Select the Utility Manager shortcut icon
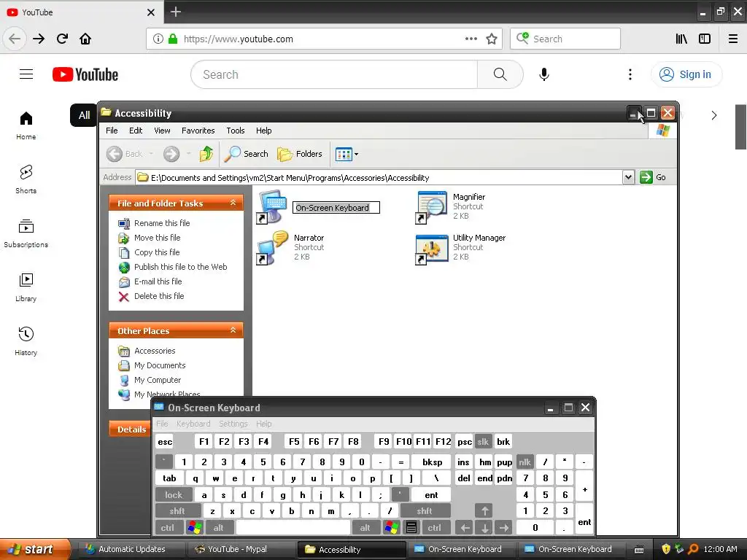The height and width of the screenshot is (560, 747). (430, 248)
